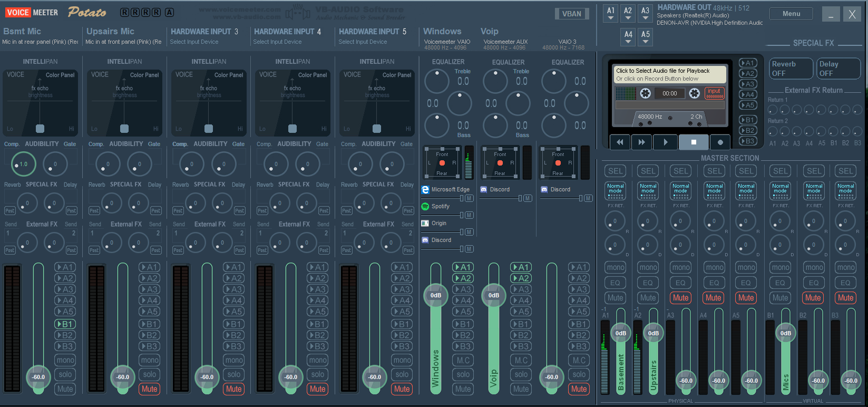Click the record button on cassette recorder
The image size is (868, 407).
pyautogui.click(x=720, y=142)
